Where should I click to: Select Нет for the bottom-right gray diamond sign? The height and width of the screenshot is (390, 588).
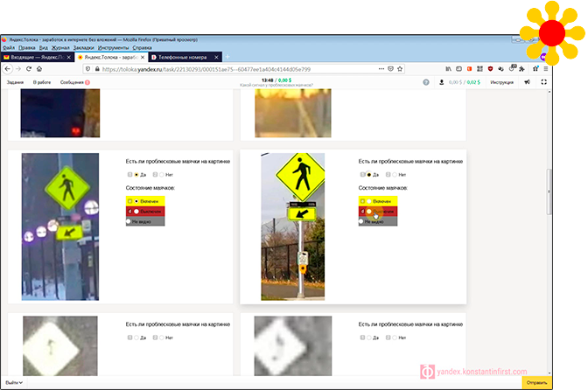point(395,338)
